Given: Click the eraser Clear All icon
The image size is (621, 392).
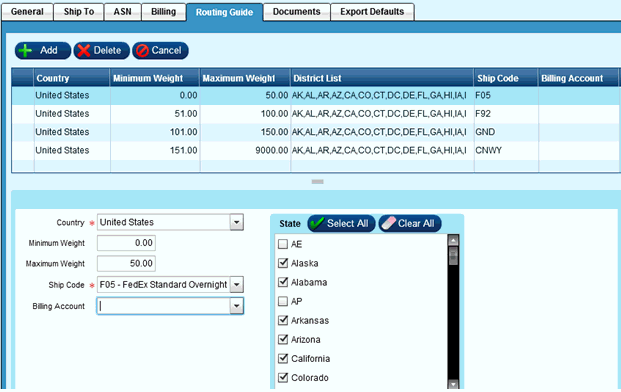Looking at the screenshot, I should click(x=389, y=223).
